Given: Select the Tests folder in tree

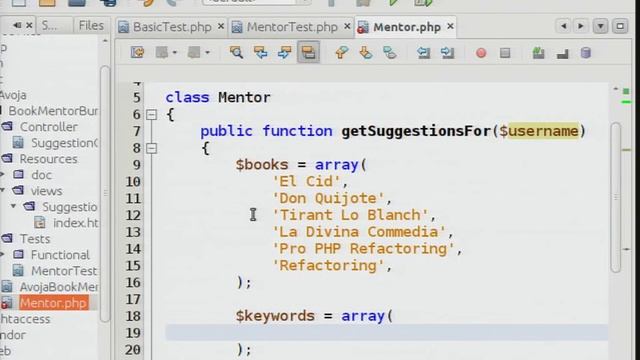Looking at the screenshot, I should tap(35, 239).
